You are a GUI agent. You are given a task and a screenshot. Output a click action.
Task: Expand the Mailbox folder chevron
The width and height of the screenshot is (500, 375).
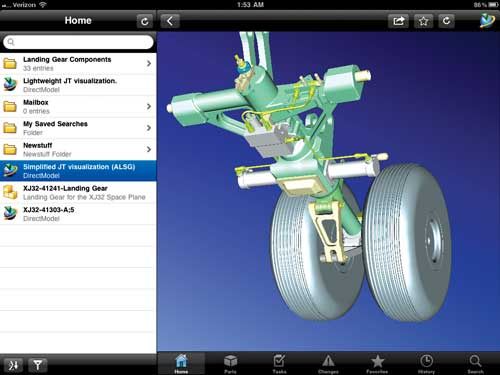coord(149,106)
